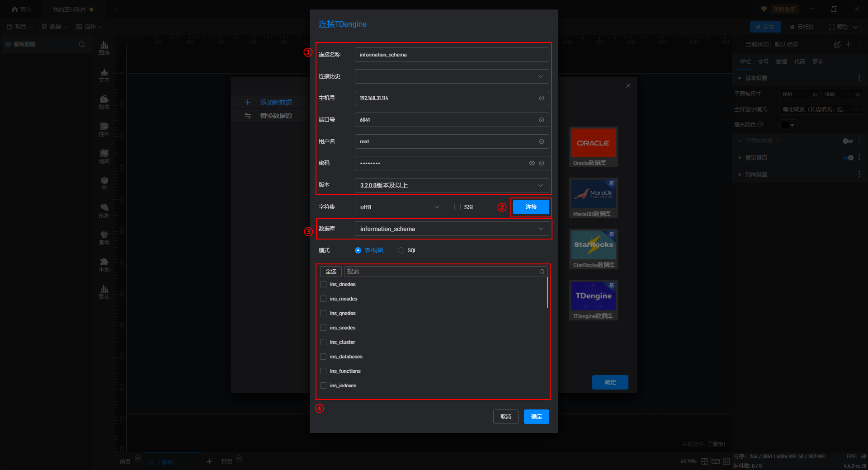Tick the ins_databases checkbox

(323, 357)
